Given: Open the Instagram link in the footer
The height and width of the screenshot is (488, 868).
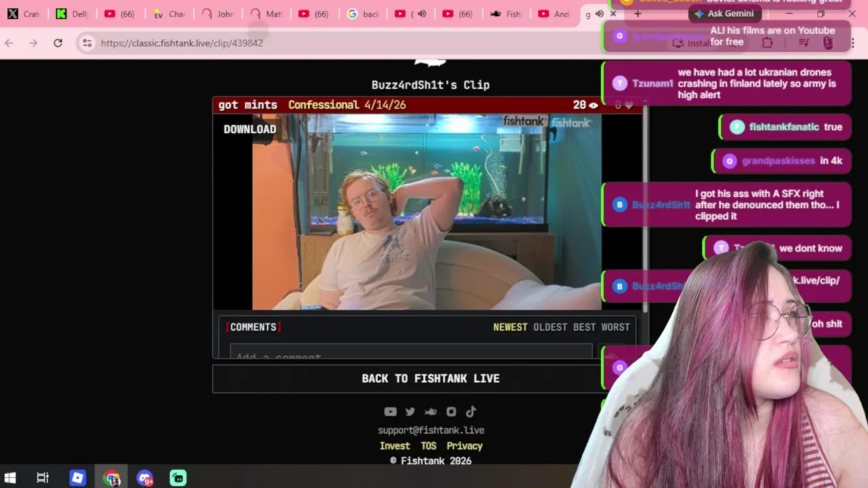Looking at the screenshot, I should click(451, 411).
